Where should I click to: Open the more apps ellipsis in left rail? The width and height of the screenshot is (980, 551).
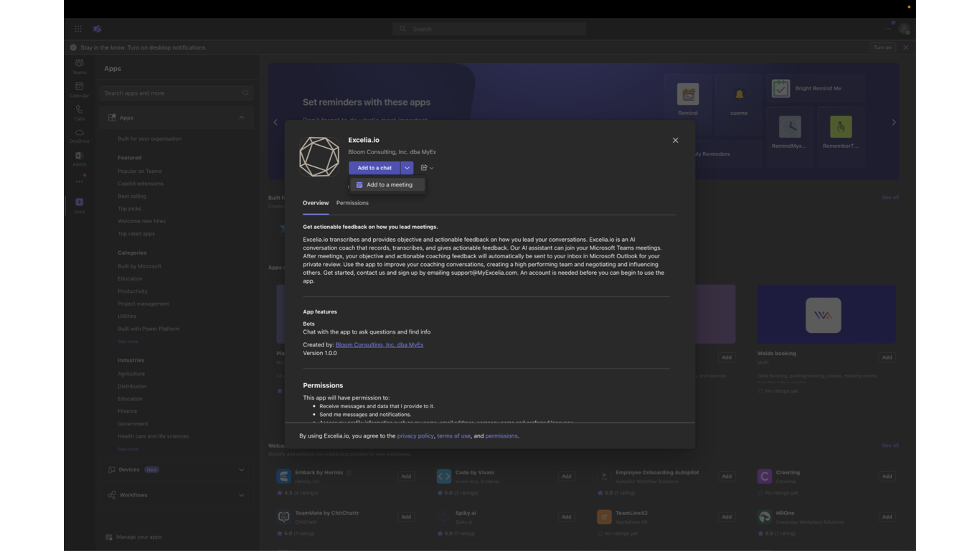click(79, 182)
